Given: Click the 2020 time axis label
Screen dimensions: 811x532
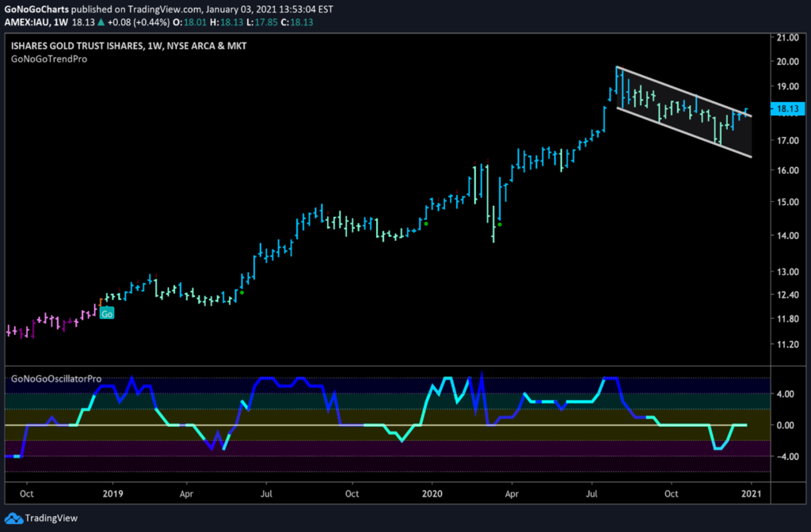Looking at the screenshot, I should [x=432, y=494].
